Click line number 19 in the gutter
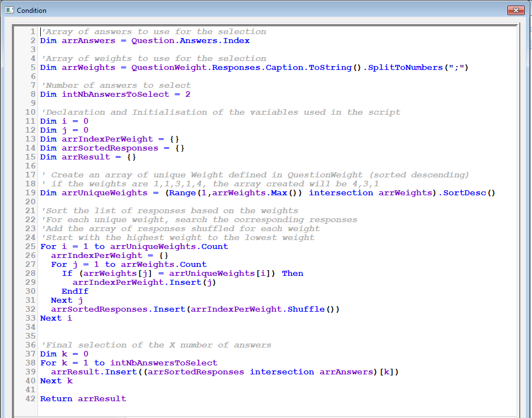This screenshot has width=532, height=418. point(31,192)
